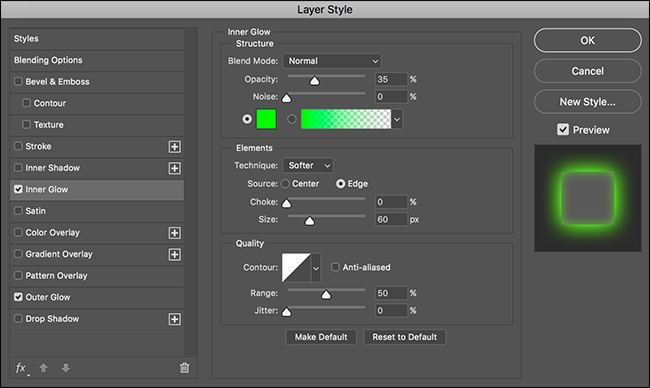Click the Contour curve thumbnail
Screen dimensions: 650x388
[296, 268]
